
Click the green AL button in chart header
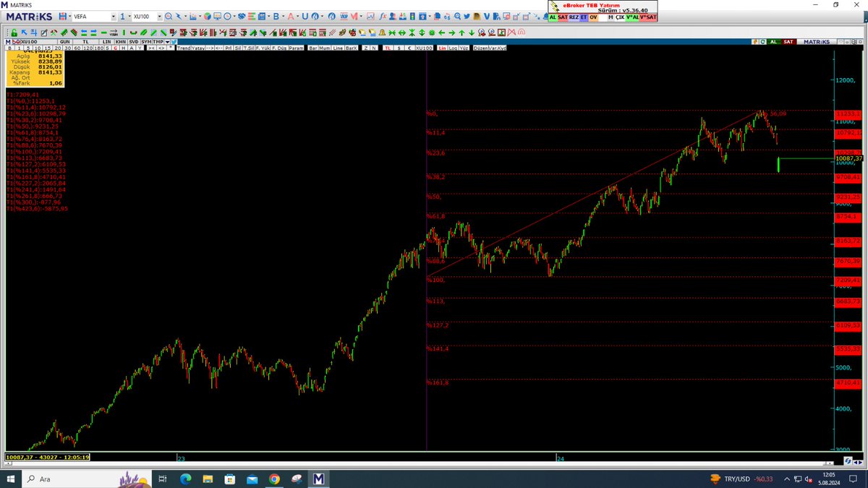point(773,41)
